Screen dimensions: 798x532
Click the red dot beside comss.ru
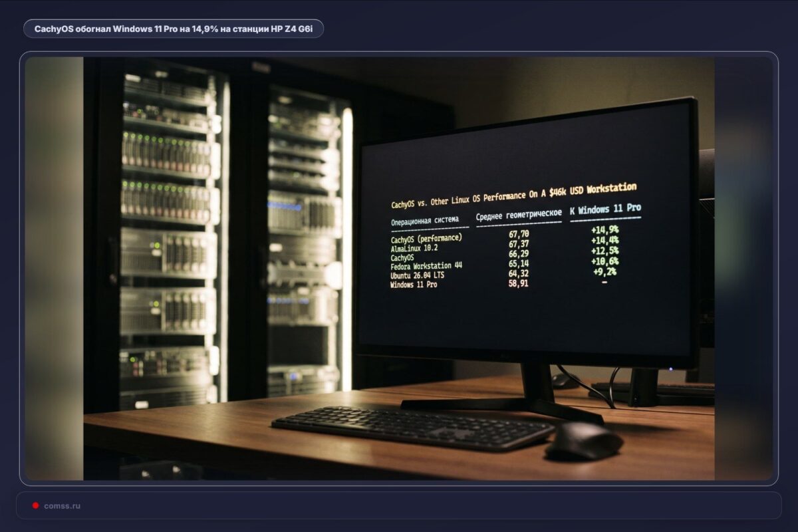[35, 505]
